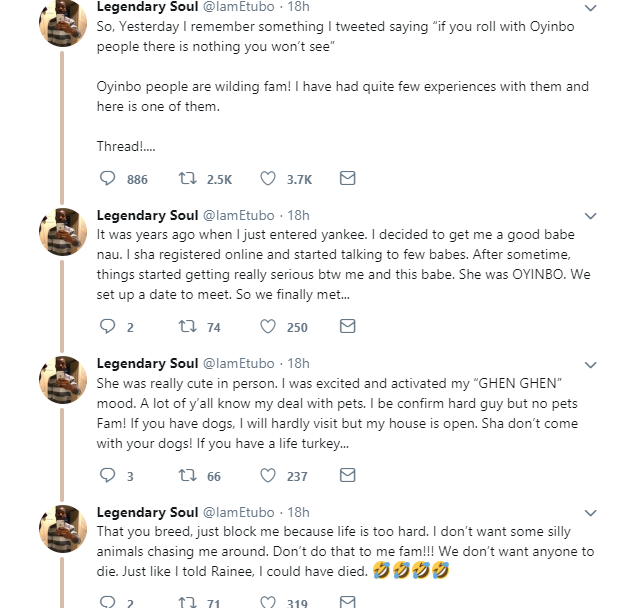Open Legendary Soul profile from first tweet

[147, 6]
